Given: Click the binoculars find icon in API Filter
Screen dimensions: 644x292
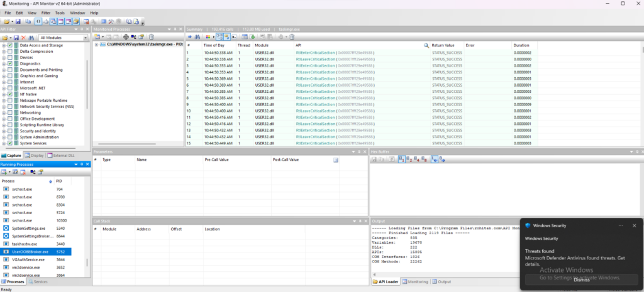Looking at the screenshot, I should tap(31, 38).
